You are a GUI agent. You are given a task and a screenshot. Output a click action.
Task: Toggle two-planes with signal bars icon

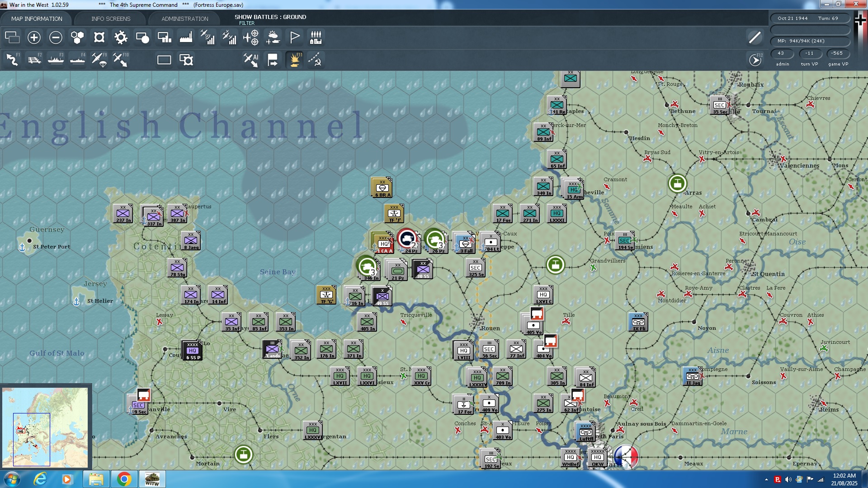(229, 38)
